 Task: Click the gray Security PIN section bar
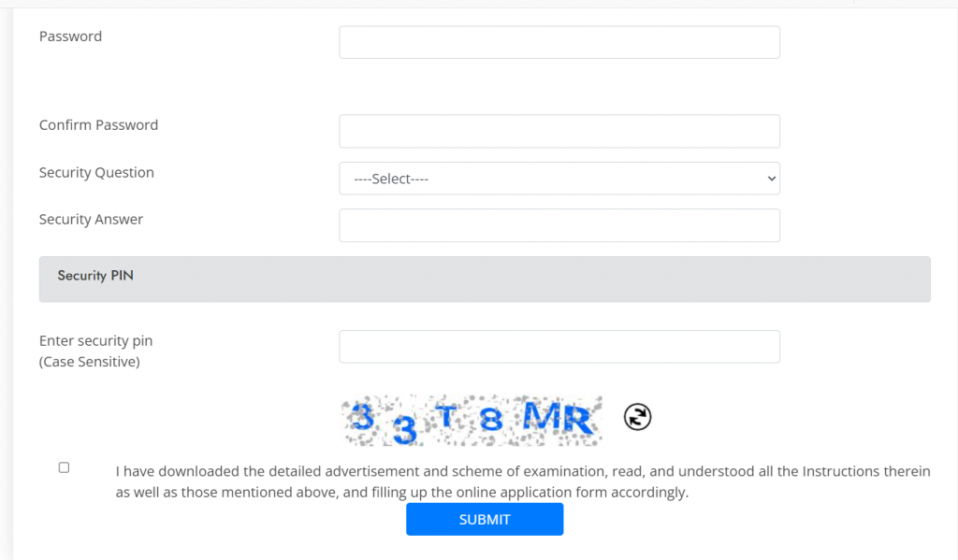[x=485, y=280]
